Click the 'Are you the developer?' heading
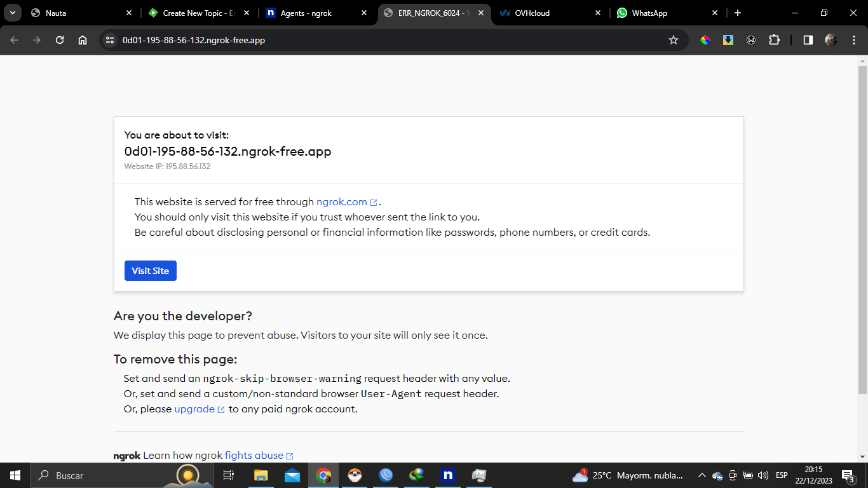The width and height of the screenshot is (868, 488). tap(183, 316)
